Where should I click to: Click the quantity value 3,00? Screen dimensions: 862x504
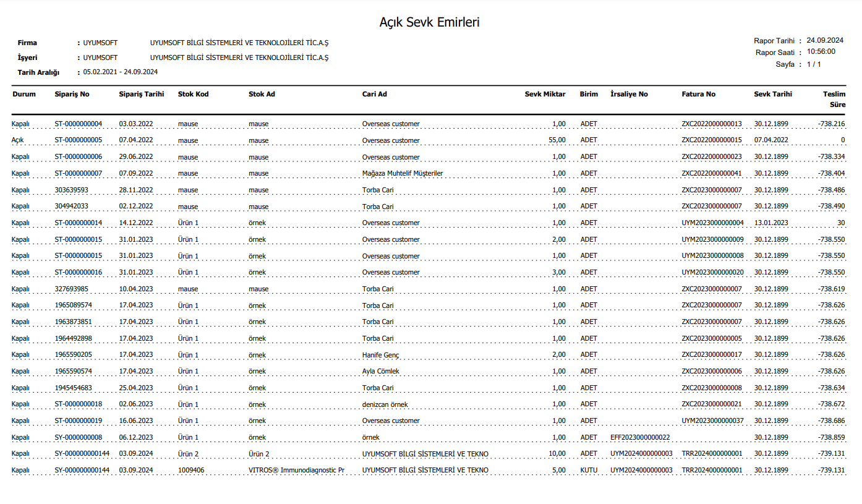click(x=558, y=272)
